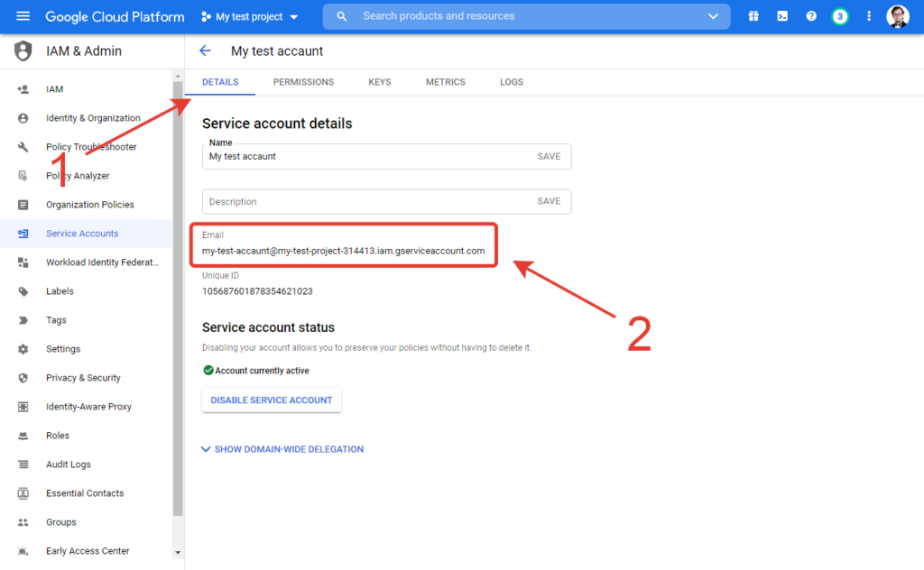
Task: Expand the search bar dropdown arrow
Action: coord(714,16)
